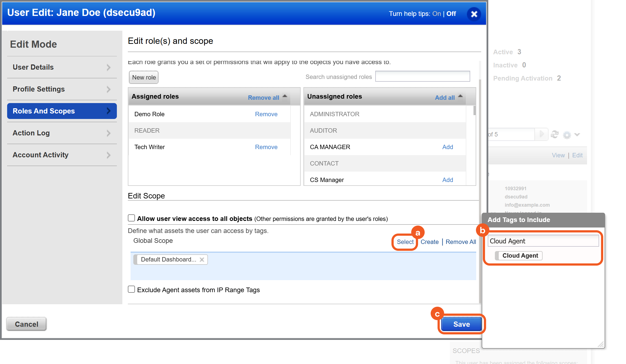Turn help tips Off
This screenshot has width=626, height=364.
tap(451, 14)
